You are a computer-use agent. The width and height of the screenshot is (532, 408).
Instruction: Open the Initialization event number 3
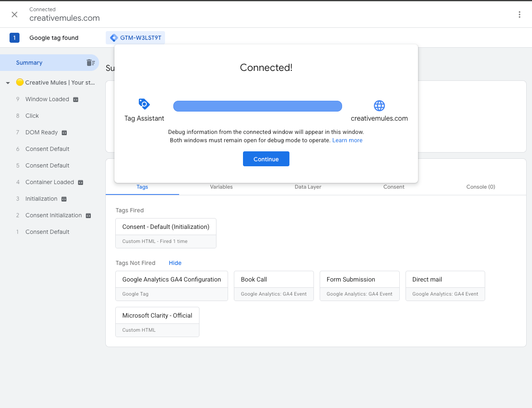(x=41, y=199)
